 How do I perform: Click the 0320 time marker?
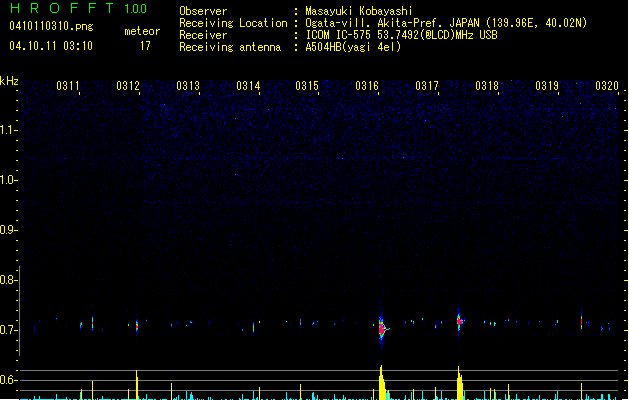click(x=607, y=86)
